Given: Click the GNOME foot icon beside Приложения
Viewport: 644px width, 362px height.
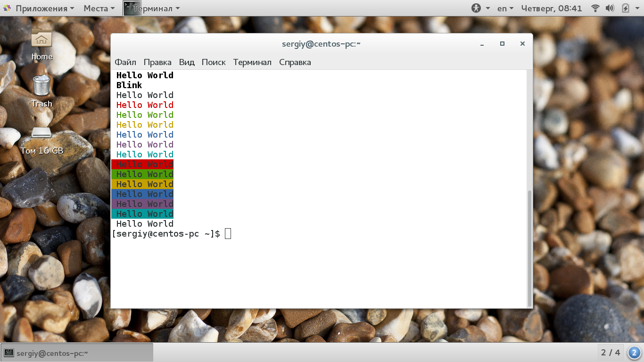Looking at the screenshot, I should tap(8, 8).
